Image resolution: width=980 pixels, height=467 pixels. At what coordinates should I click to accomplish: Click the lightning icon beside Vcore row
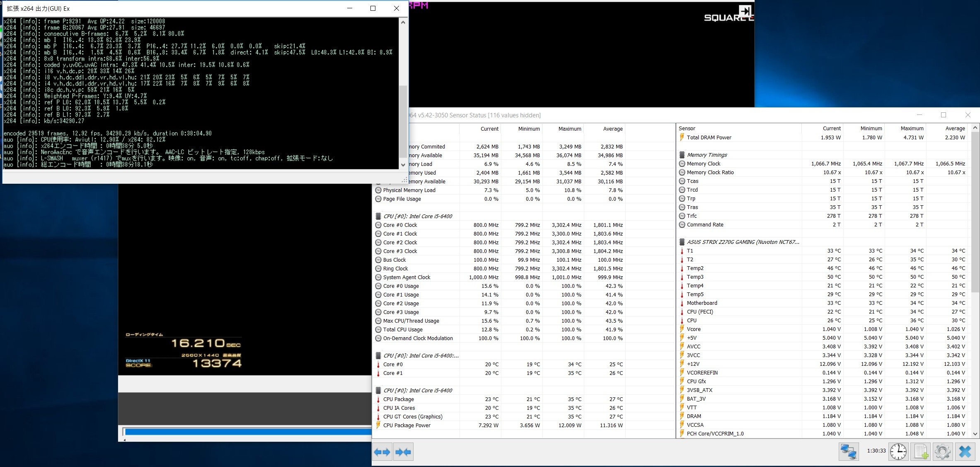pos(682,329)
